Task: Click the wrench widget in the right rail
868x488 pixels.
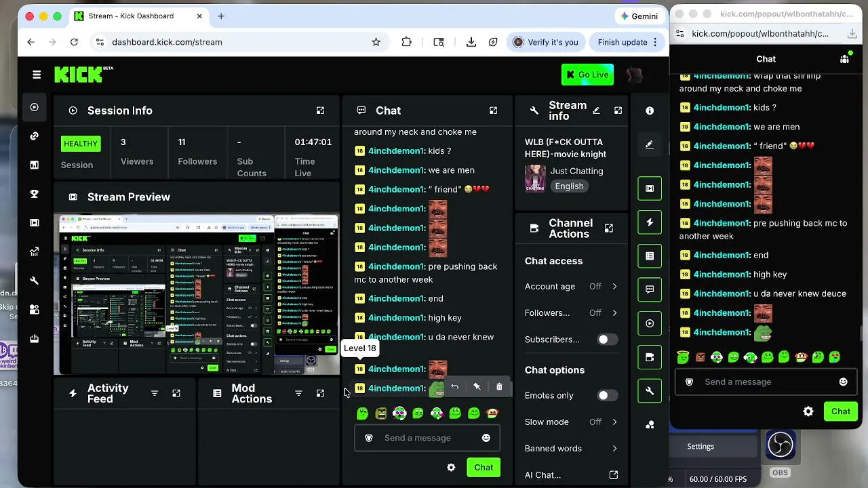Action: (650, 390)
